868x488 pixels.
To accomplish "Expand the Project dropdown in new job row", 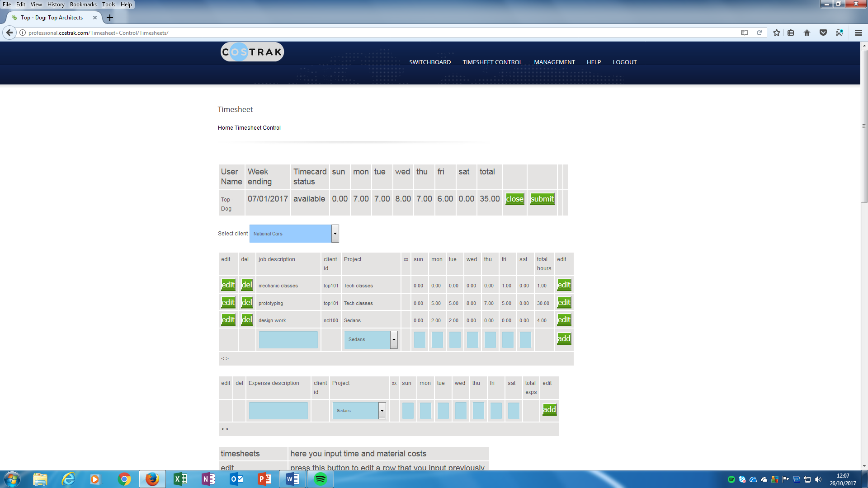I will [394, 340].
